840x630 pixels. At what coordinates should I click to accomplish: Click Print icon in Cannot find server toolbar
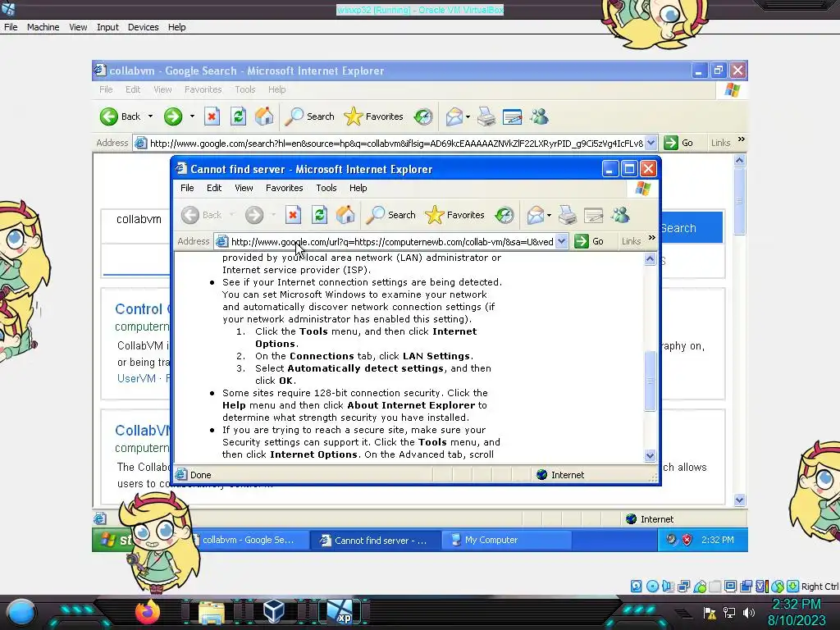568,216
